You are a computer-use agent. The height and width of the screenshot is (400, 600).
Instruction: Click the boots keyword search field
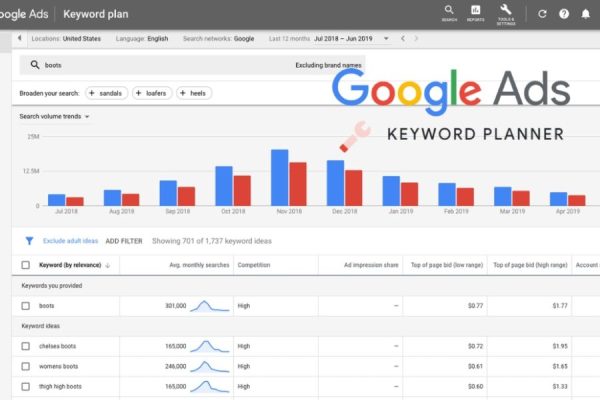[x=160, y=65]
